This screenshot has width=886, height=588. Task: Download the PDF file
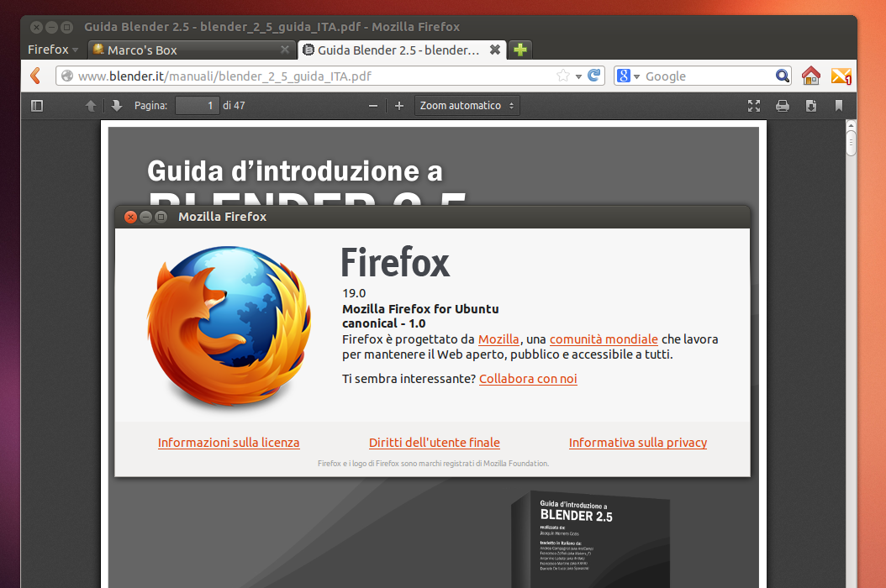click(811, 106)
